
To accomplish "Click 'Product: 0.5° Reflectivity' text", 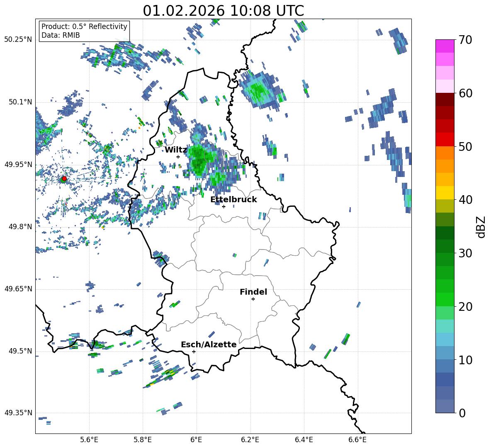I will click(x=84, y=26).
